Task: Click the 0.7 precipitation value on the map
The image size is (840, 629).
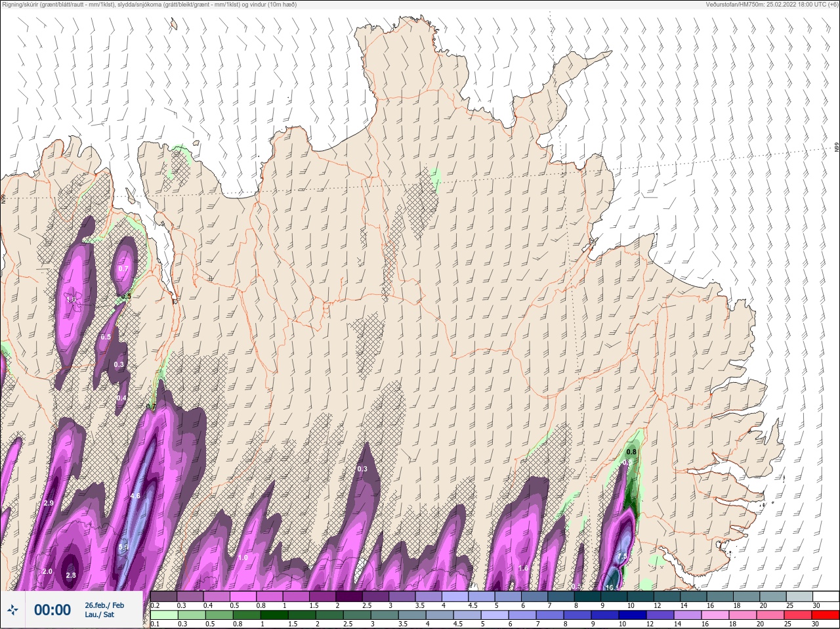Action: 123,269
